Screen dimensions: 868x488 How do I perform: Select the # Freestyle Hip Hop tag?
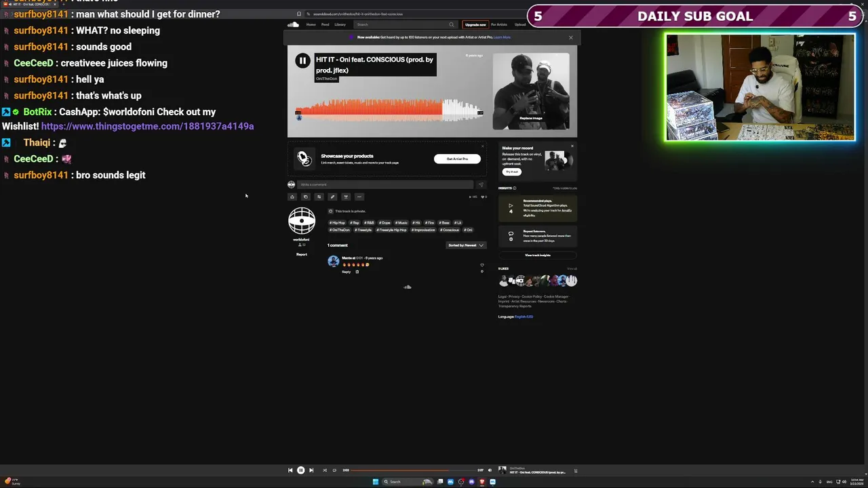[x=392, y=230]
